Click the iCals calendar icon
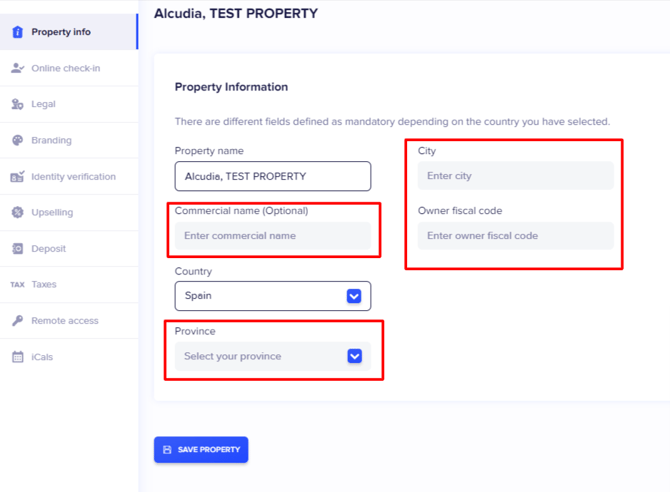670x492 pixels. [17, 357]
